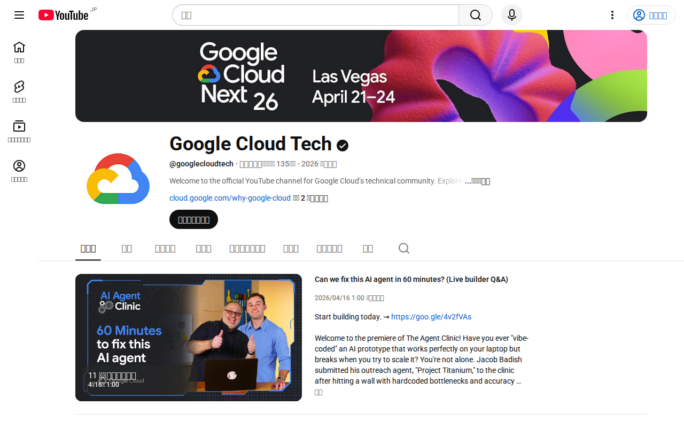Click the YouTube logo

64,15
